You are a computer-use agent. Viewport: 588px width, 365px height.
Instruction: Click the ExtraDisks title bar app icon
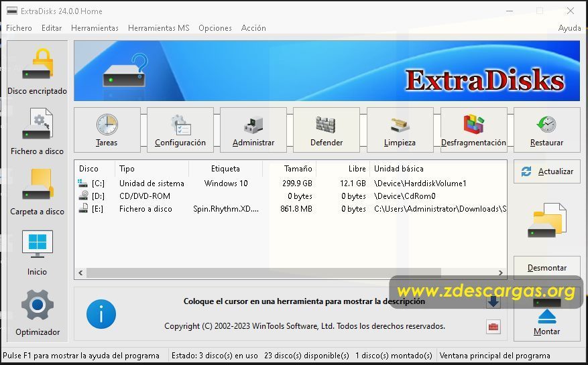coord(11,11)
